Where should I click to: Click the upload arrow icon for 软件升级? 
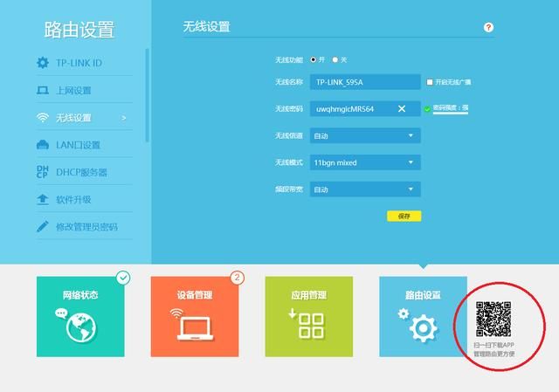pyautogui.click(x=43, y=199)
